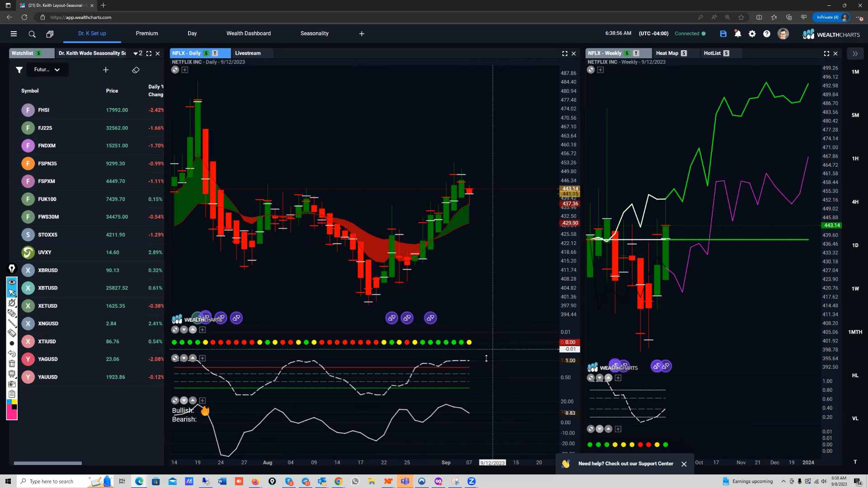
Task: Hide the NFLX Weekly price indicator
Action: coord(591,70)
